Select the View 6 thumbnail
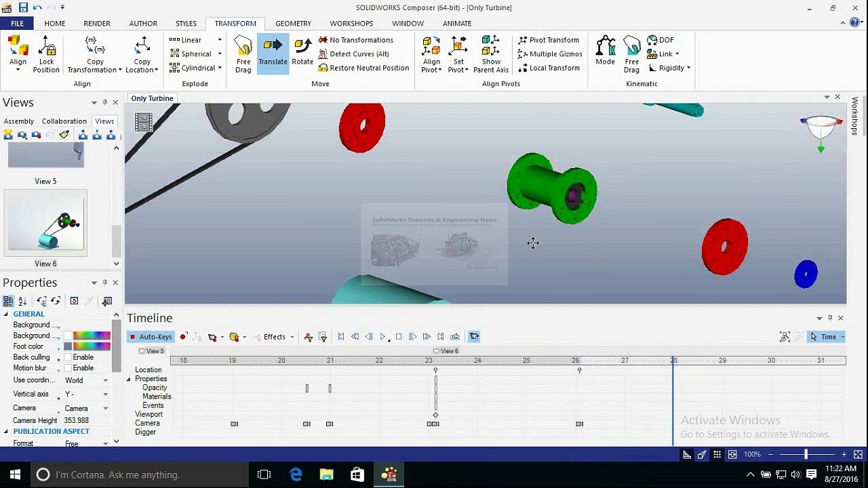Screen dimensions: 868x488 coord(45,224)
